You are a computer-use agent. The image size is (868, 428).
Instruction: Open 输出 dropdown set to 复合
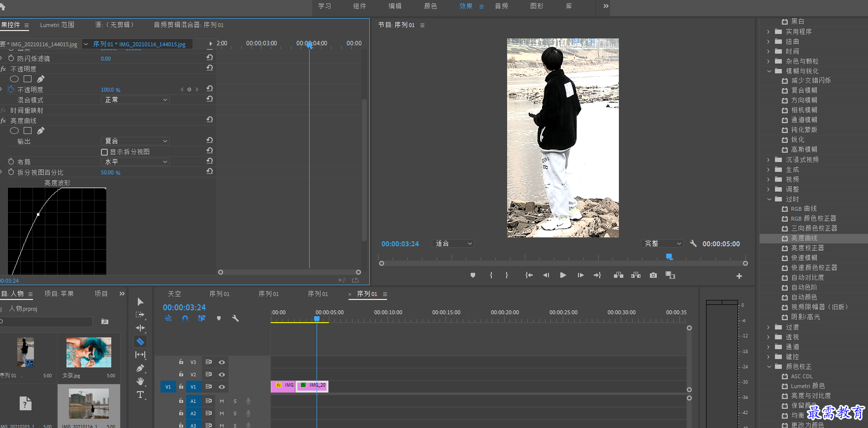coord(135,141)
